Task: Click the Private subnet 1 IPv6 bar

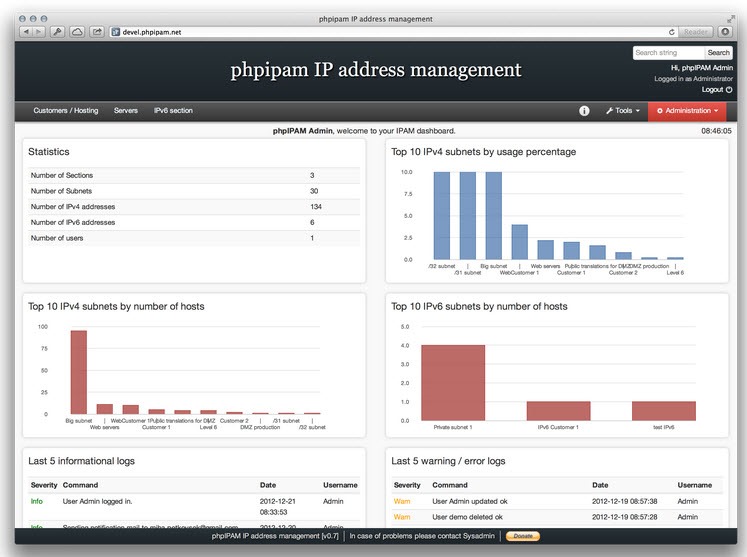Action: [453, 383]
